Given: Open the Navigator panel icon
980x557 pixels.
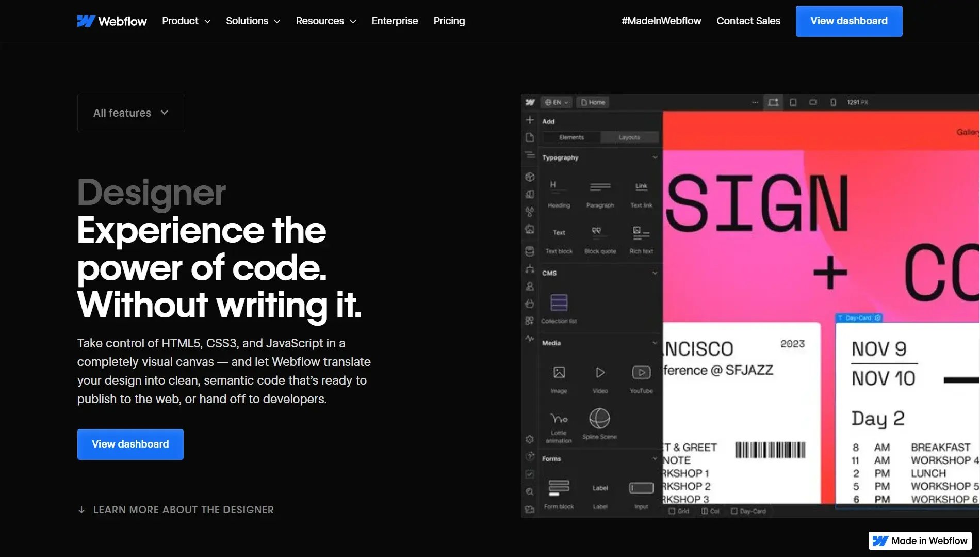Looking at the screenshot, I should (x=530, y=155).
